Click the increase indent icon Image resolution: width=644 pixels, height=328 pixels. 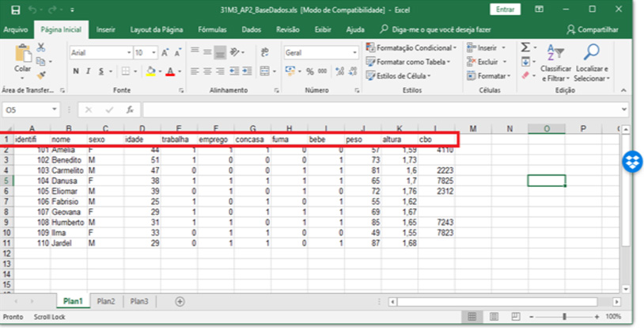(247, 71)
